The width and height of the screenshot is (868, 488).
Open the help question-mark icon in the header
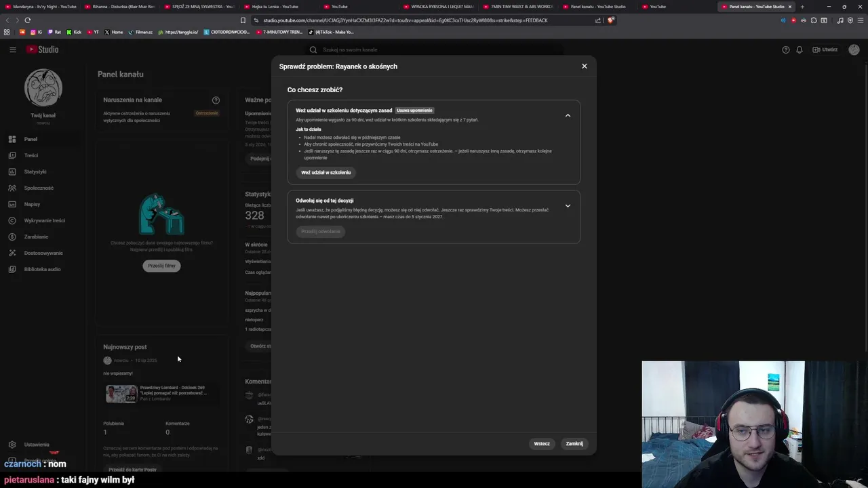[x=786, y=49]
